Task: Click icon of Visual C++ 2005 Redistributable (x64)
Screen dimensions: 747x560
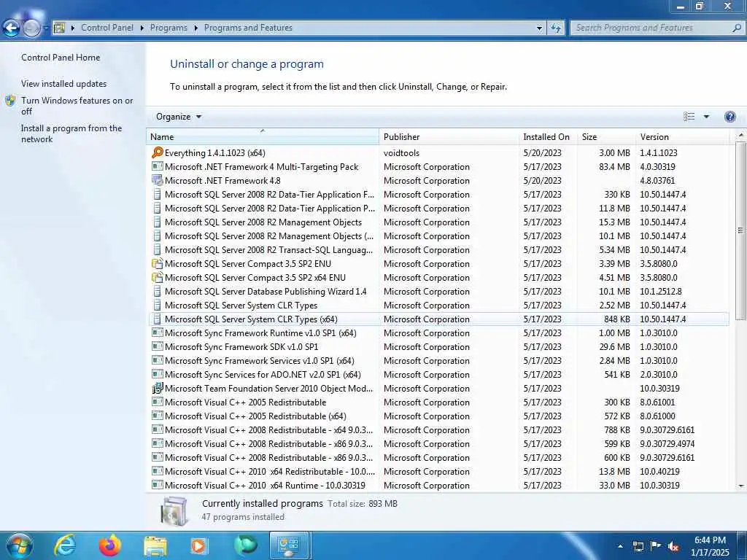Action: pyautogui.click(x=158, y=416)
